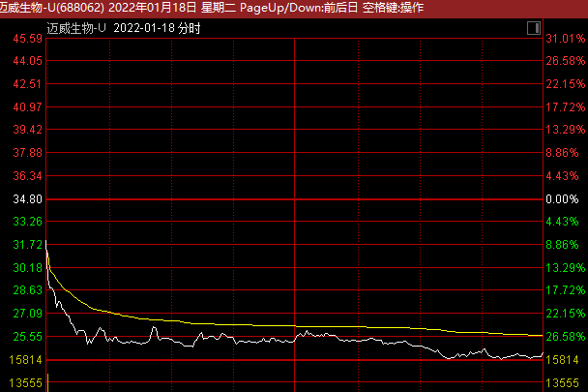
Task: Click the 37.88 price axis label
Action: coord(28,153)
